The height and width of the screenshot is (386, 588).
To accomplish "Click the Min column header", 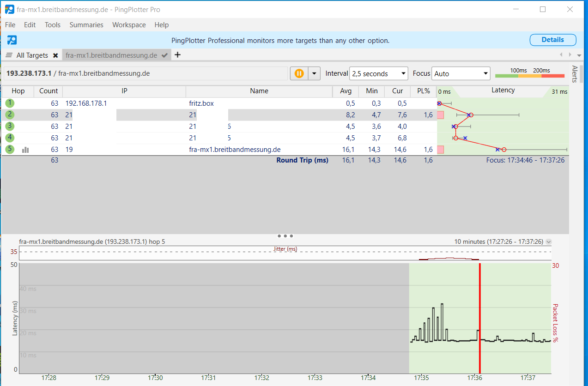I will (372, 91).
